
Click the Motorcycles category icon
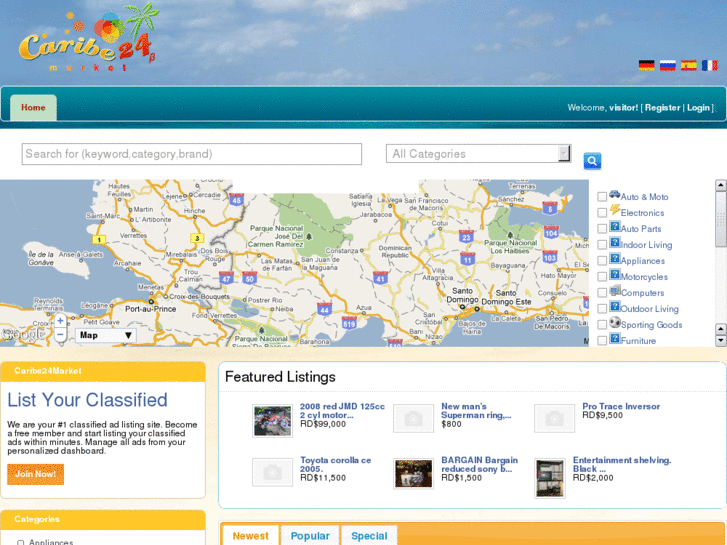click(x=615, y=274)
